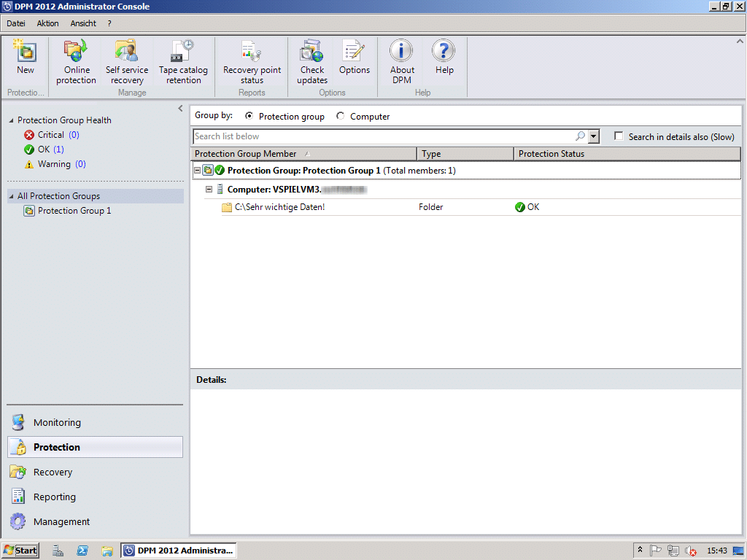Sort by Protection Status column header

[x=627, y=154]
